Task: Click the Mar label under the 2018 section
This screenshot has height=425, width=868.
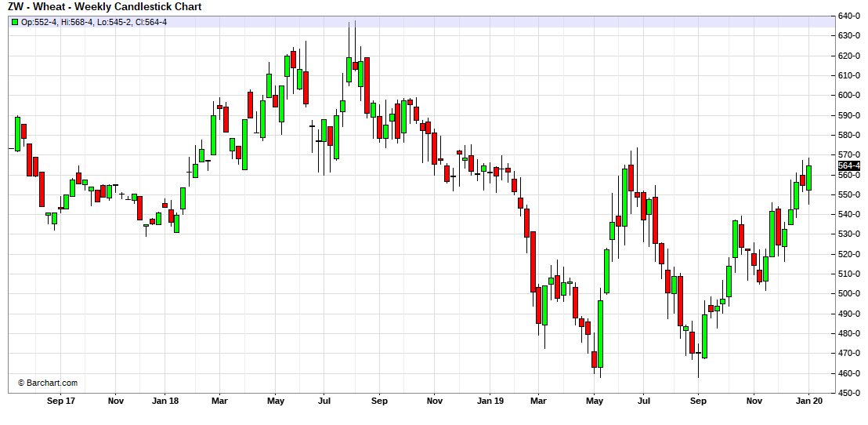Action: 219,401
